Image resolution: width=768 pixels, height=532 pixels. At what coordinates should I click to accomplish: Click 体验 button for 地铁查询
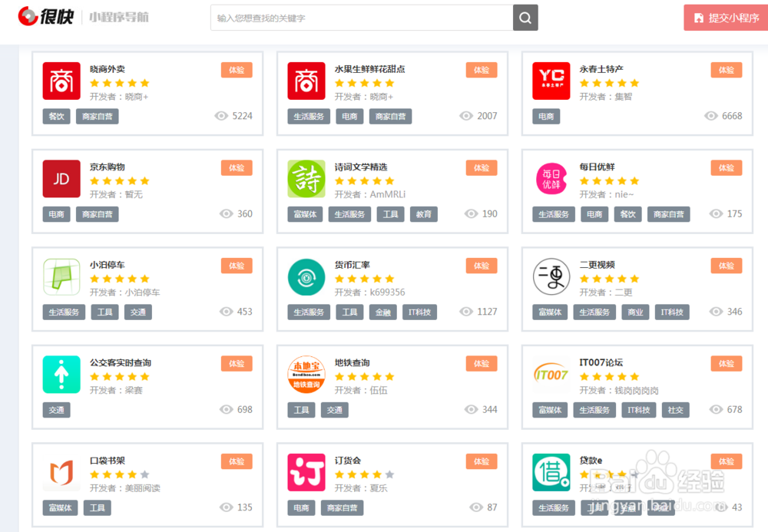(x=482, y=363)
